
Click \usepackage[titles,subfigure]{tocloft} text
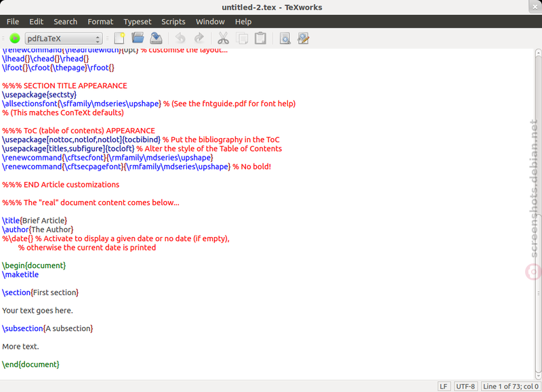click(68, 149)
